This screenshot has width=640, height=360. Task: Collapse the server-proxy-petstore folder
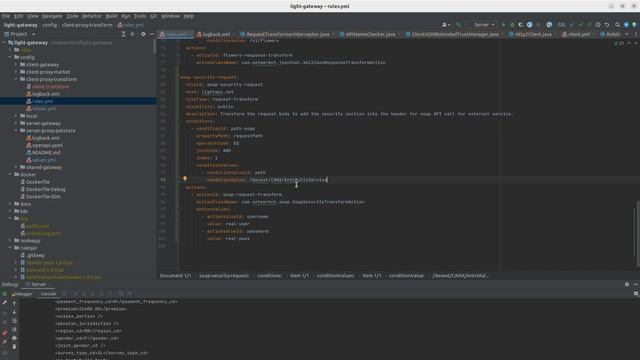pos(16,131)
